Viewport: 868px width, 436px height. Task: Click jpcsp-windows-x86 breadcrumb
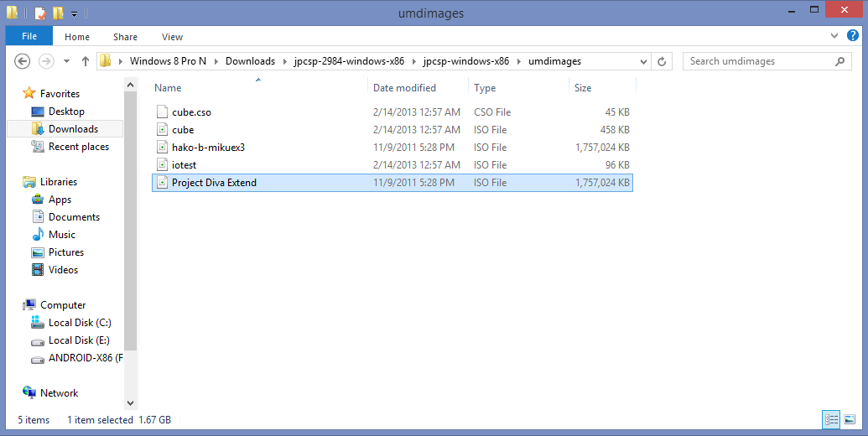click(466, 61)
